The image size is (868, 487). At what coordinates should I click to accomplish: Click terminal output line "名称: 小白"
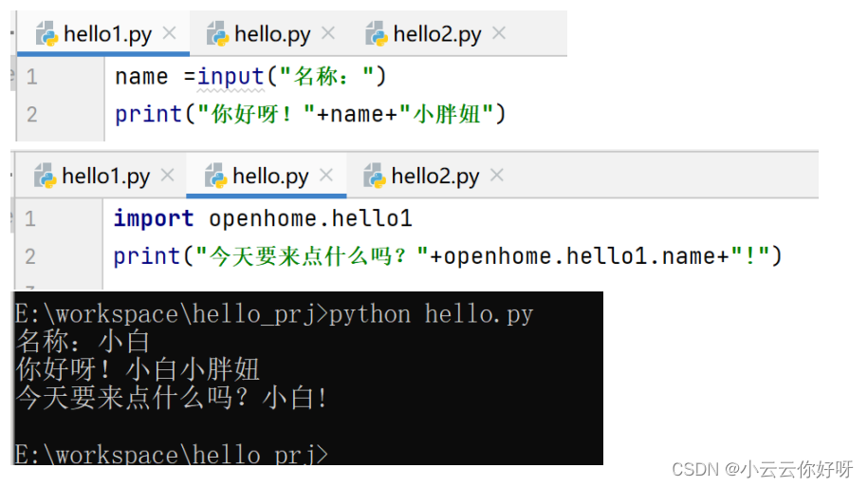(83, 342)
